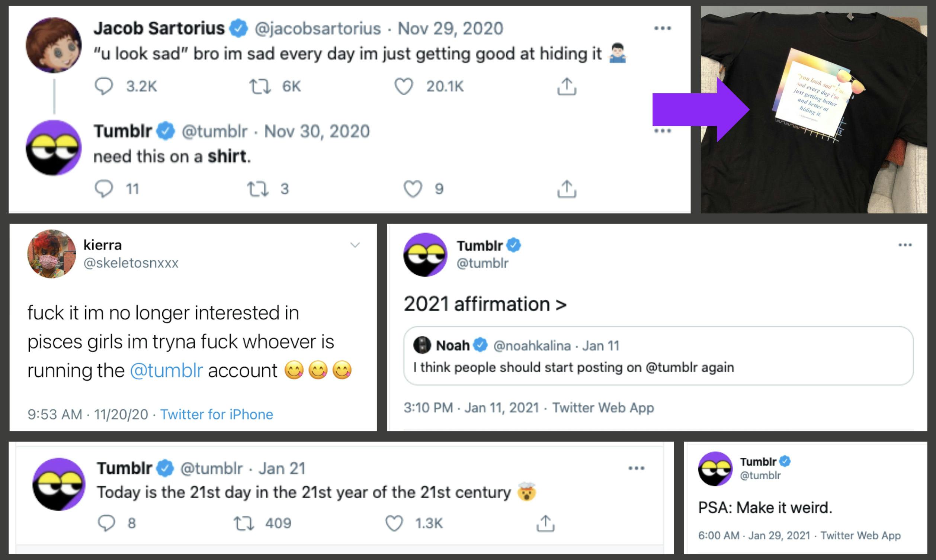
Task: Like Jacob Sartorius's tweet with 20.1K likes
Action: [404, 86]
